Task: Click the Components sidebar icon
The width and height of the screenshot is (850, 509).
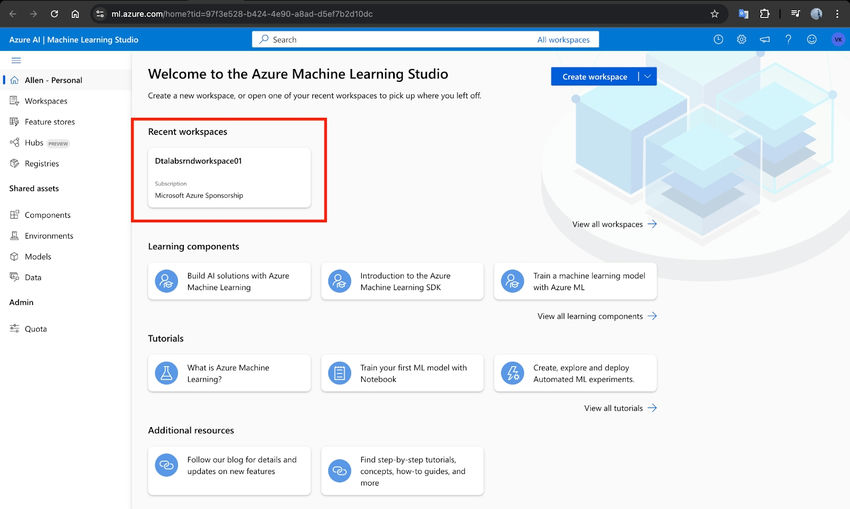Action: [15, 215]
